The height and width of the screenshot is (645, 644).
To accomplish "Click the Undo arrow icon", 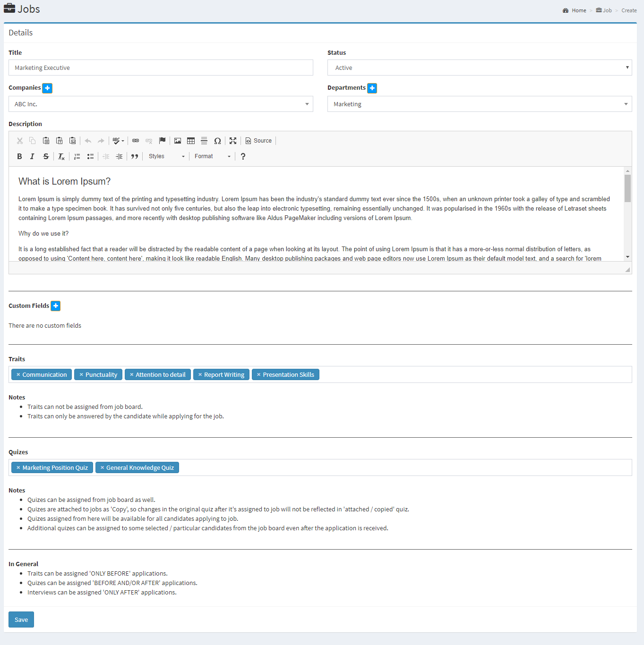I will coord(88,141).
